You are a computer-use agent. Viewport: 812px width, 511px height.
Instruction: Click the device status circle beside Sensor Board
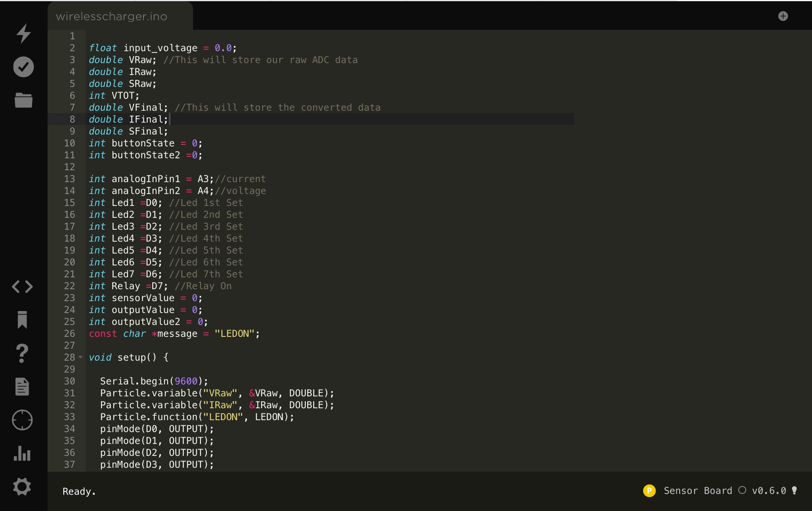coord(742,490)
